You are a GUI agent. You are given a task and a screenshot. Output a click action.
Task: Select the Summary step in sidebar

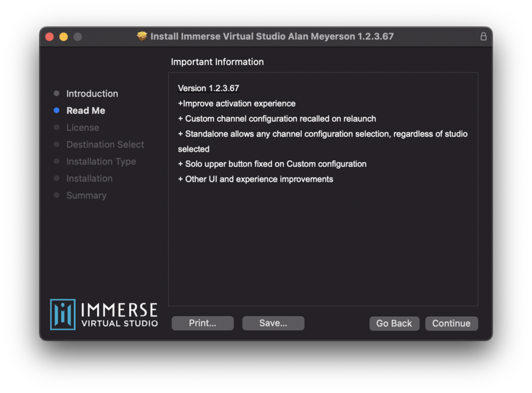86,196
